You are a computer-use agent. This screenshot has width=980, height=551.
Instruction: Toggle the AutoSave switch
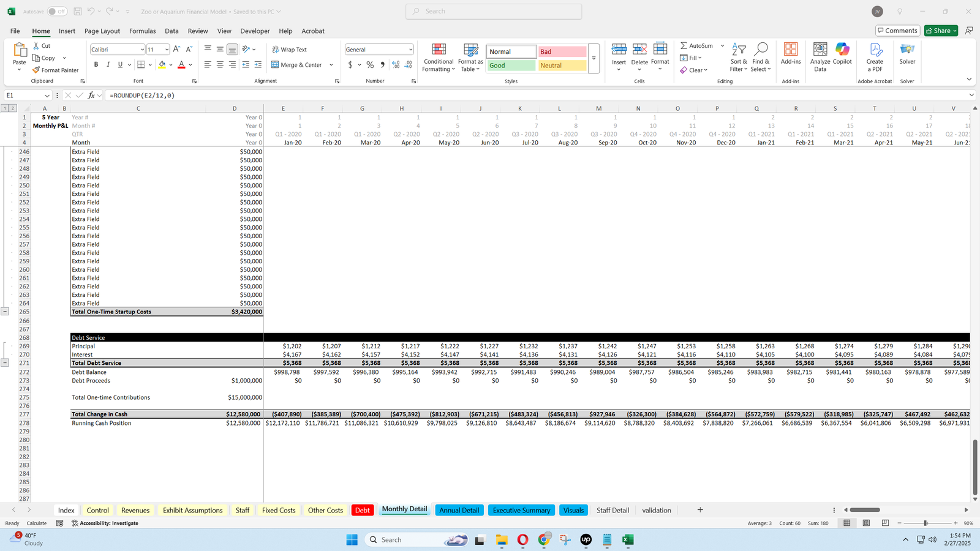tap(57, 12)
